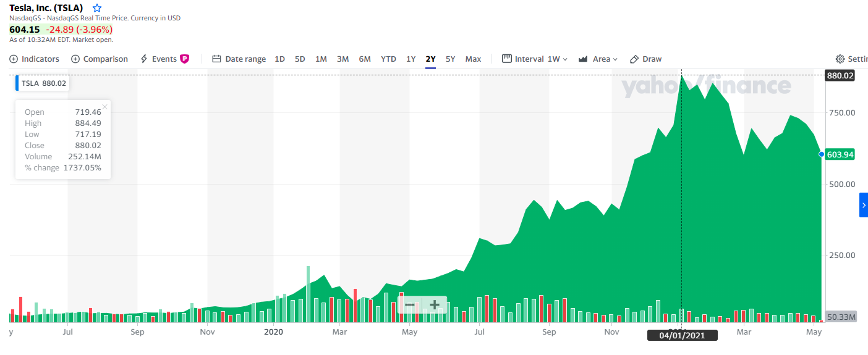Click the 04/01/2021 crosshair date label
This screenshot has height=355, width=868.
(682, 335)
